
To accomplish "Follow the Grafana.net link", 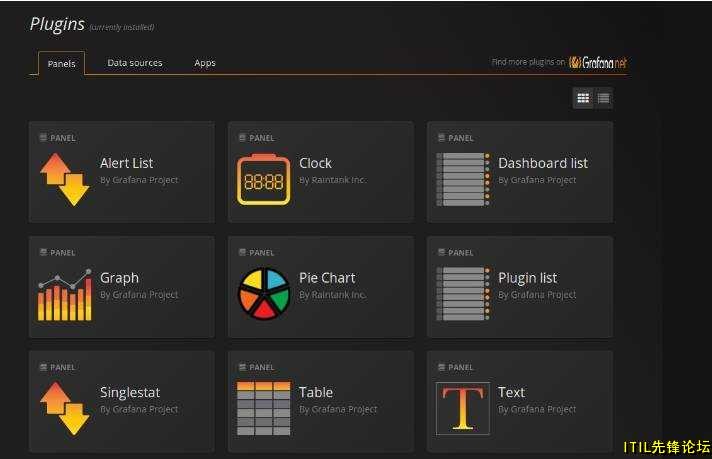I will click(598, 62).
